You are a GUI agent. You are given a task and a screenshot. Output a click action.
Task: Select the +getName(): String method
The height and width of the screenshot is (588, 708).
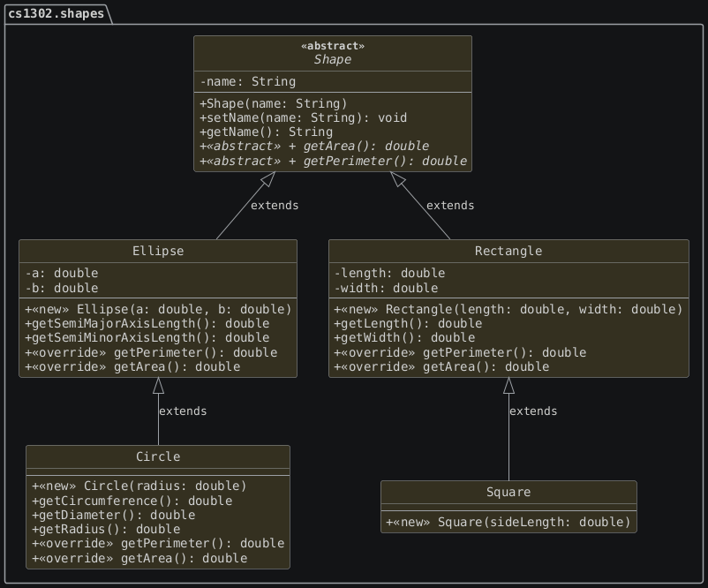[x=267, y=132]
